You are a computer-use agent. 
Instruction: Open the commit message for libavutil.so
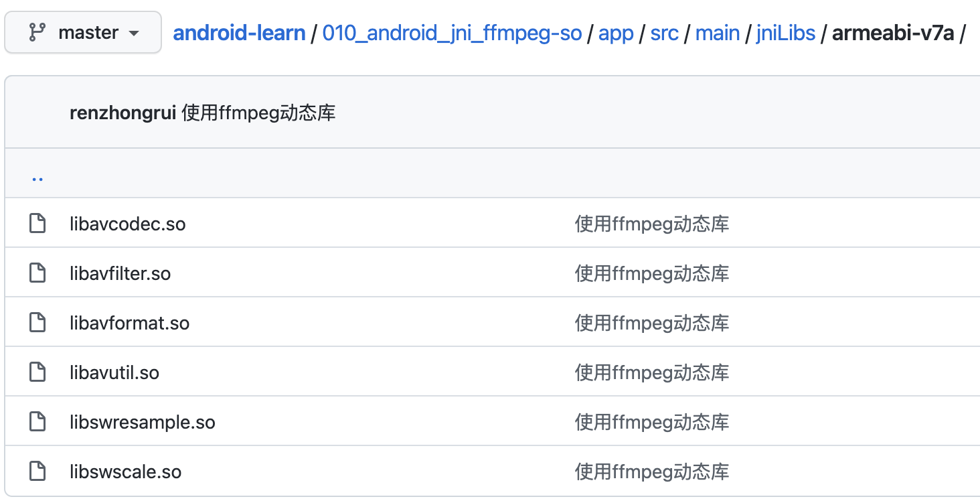(651, 372)
